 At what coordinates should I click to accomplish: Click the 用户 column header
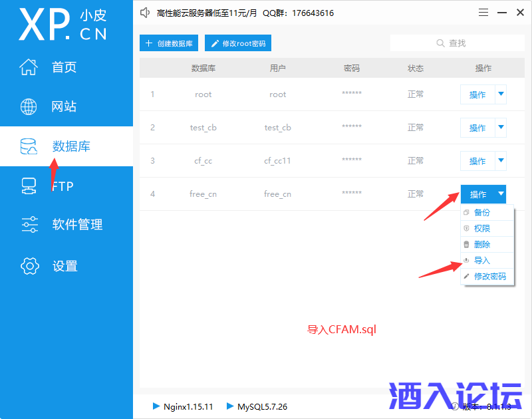pos(277,69)
